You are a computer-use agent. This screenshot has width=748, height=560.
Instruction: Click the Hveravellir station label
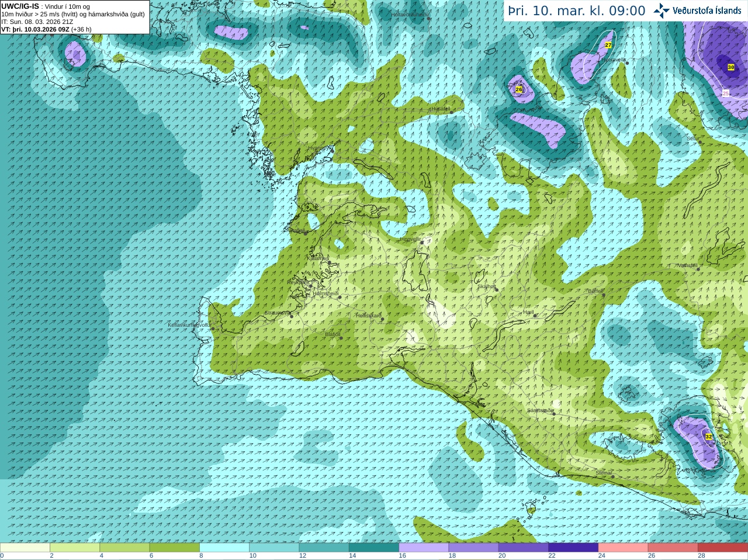pyautogui.click(x=614, y=60)
